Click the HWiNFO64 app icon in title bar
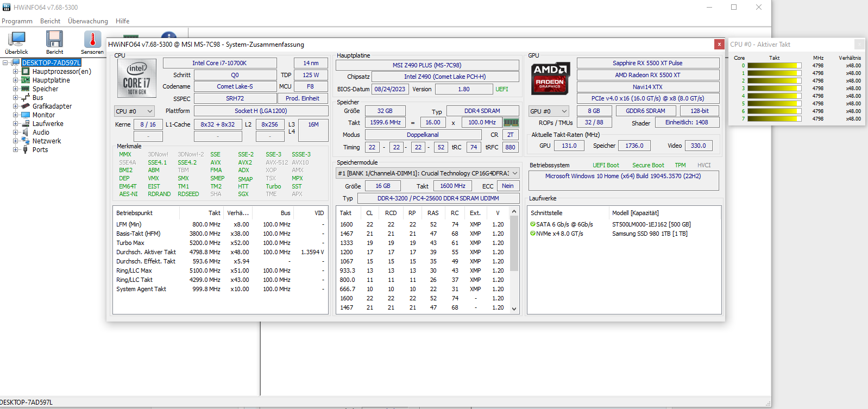 tap(7, 7)
